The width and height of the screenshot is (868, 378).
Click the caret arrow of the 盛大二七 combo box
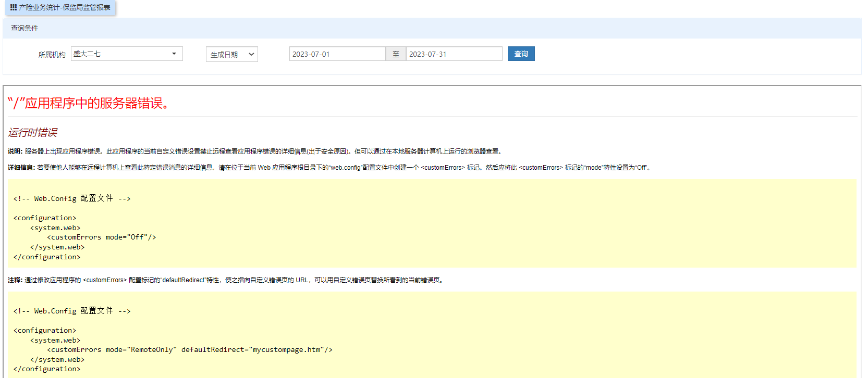[174, 54]
